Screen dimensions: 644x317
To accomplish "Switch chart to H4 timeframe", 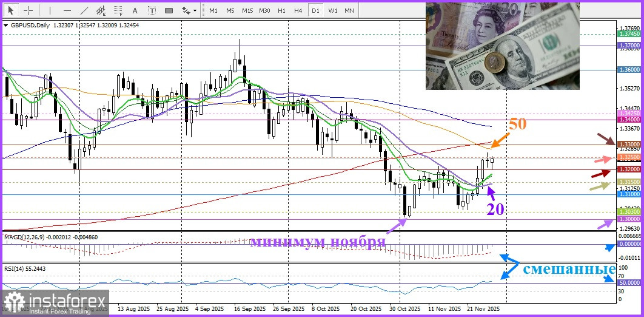I will [x=298, y=10].
